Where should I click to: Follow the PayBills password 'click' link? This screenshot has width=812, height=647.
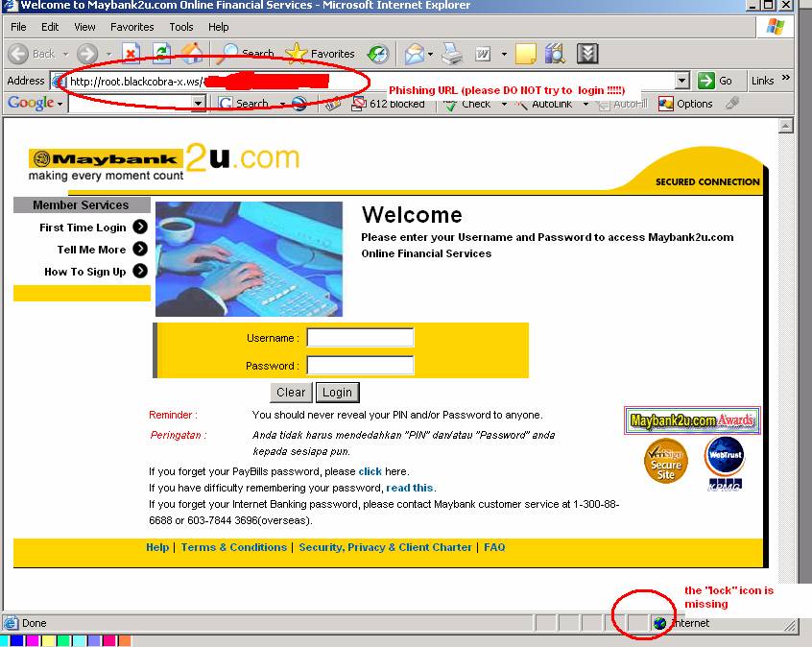(370, 471)
